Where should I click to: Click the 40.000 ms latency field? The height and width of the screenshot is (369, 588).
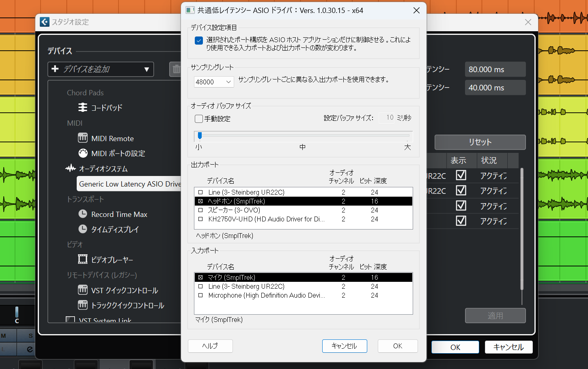tap(495, 88)
